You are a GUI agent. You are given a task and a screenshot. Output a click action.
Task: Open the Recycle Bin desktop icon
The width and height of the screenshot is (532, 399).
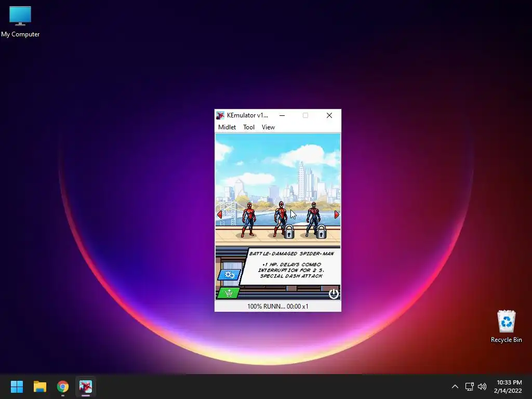tap(506, 326)
